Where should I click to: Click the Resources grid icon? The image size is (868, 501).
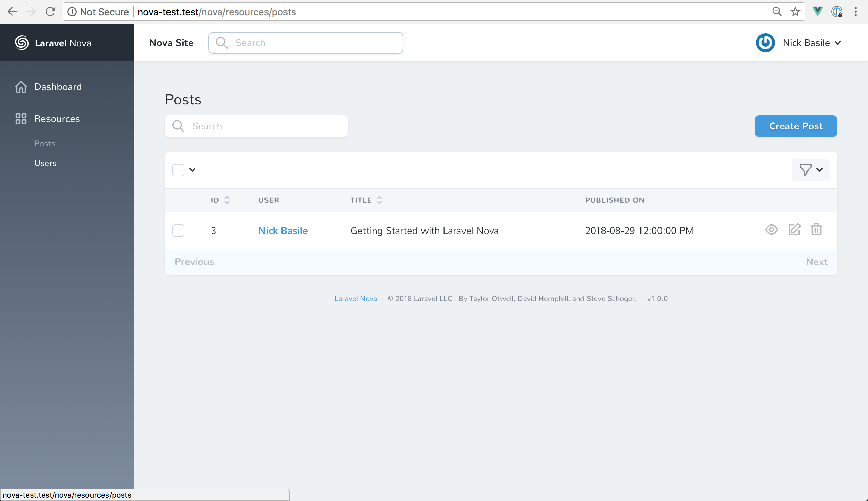[x=21, y=119]
